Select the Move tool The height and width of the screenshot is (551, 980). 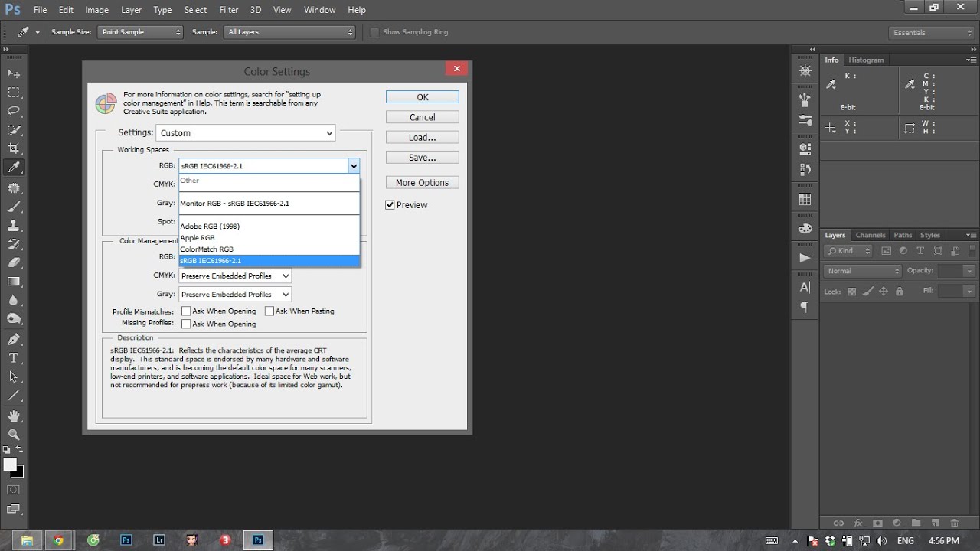pyautogui.click(x=14, y=73)
